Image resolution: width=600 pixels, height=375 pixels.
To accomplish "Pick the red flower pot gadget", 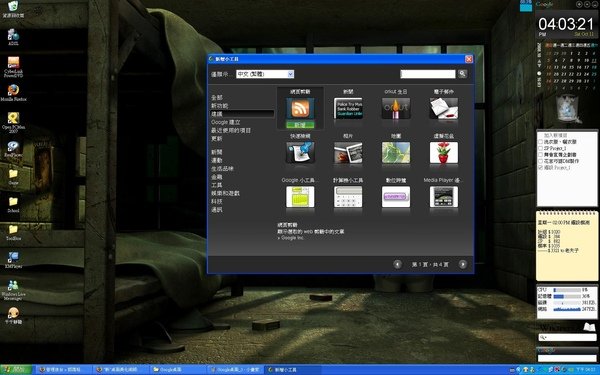I will pyautogui.click(x=443, y=153).
